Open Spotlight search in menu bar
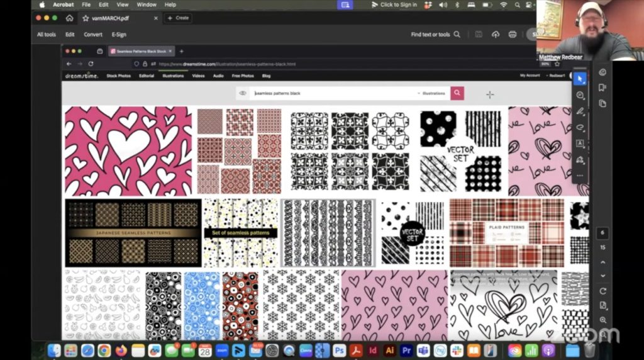This screenshot has height=360, width=644. click(x=518, y=4)
